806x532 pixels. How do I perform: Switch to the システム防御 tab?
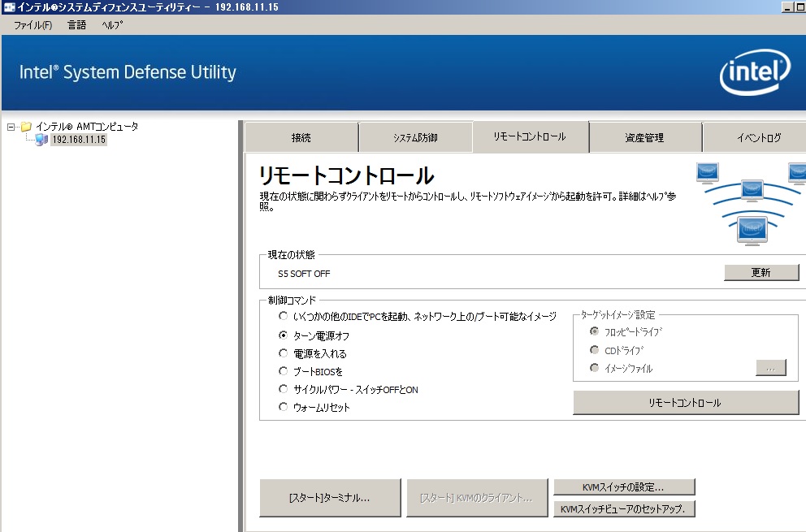415,138
